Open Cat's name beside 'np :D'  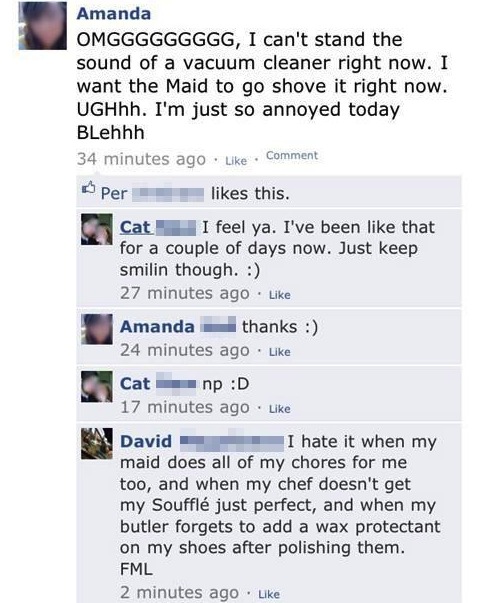coord(158,384)
